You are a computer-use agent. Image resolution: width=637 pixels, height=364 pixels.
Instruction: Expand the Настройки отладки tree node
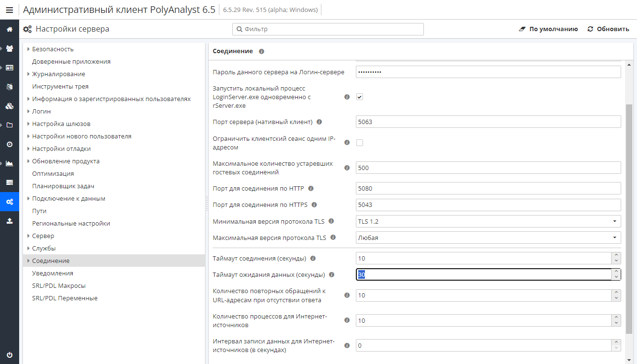[28, 148]
